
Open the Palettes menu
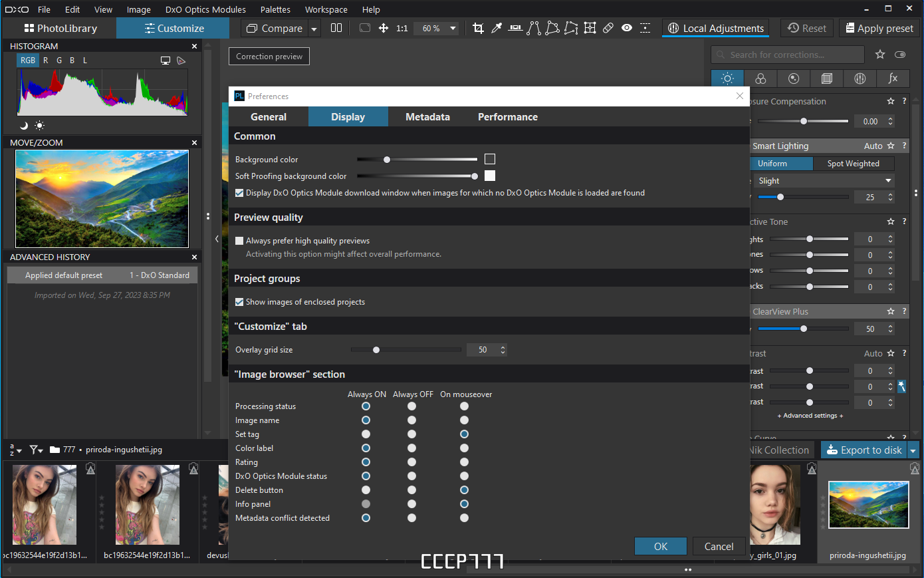pyautogui.click(x=275, y=9)
